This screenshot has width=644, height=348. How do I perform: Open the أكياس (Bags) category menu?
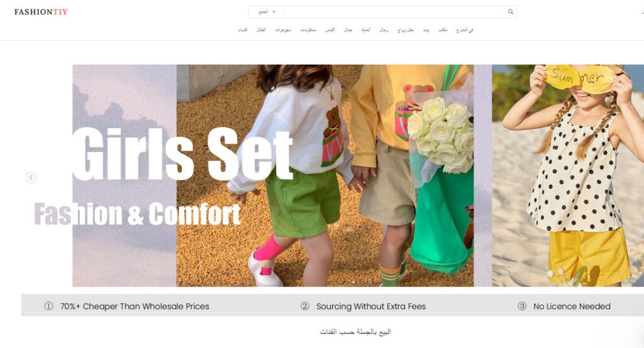pyautogui.click(x=330, y=30)
